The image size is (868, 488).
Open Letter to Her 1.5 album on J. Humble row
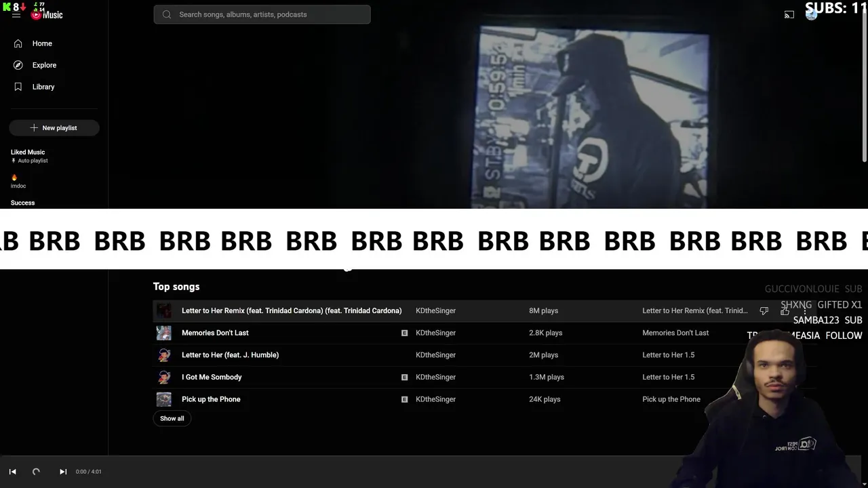[668, 354]
